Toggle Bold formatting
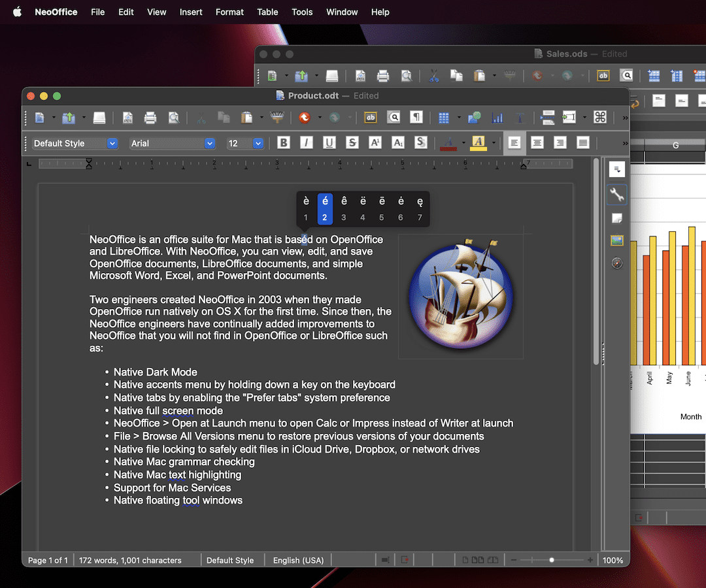 tap(284, 143)
